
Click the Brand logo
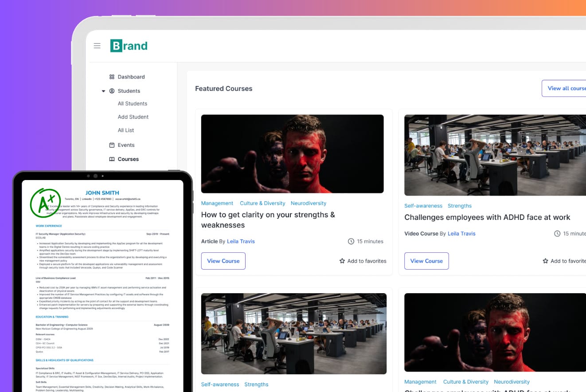point(128,45)
